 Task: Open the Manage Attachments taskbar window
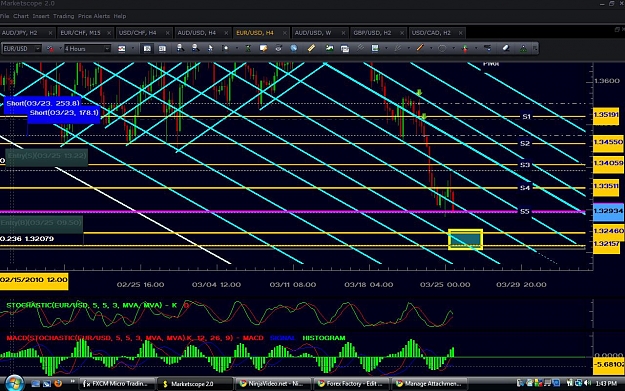(x=428, y=384)
